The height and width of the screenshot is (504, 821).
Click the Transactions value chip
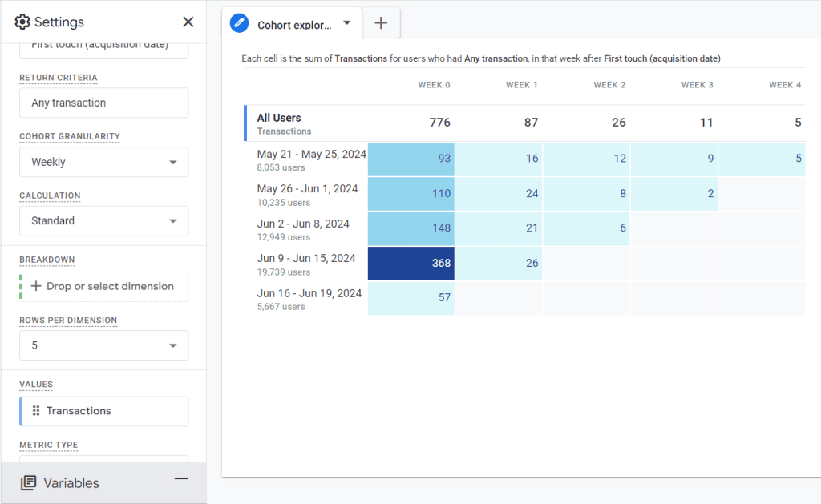point(104,411)
